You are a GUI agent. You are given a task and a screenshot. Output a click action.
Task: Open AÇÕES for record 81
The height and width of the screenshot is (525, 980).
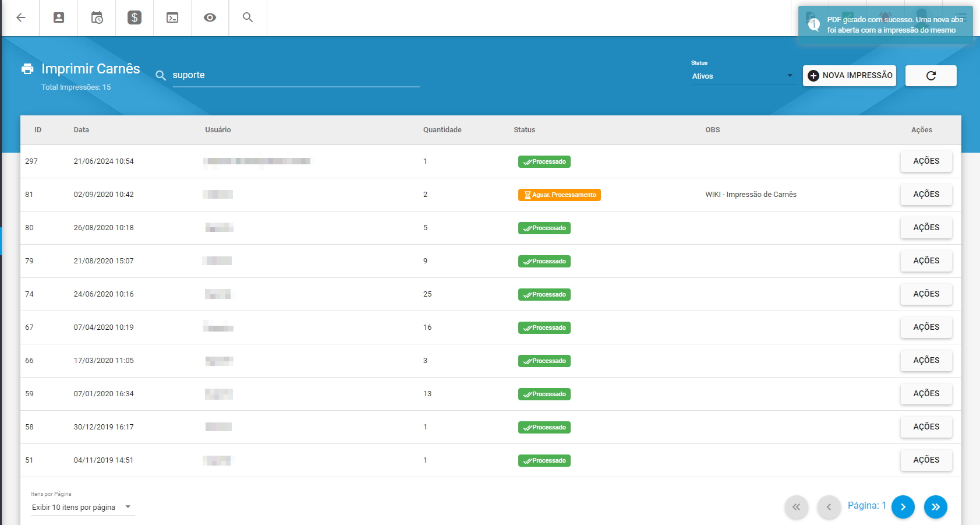[x=926, y=195]
